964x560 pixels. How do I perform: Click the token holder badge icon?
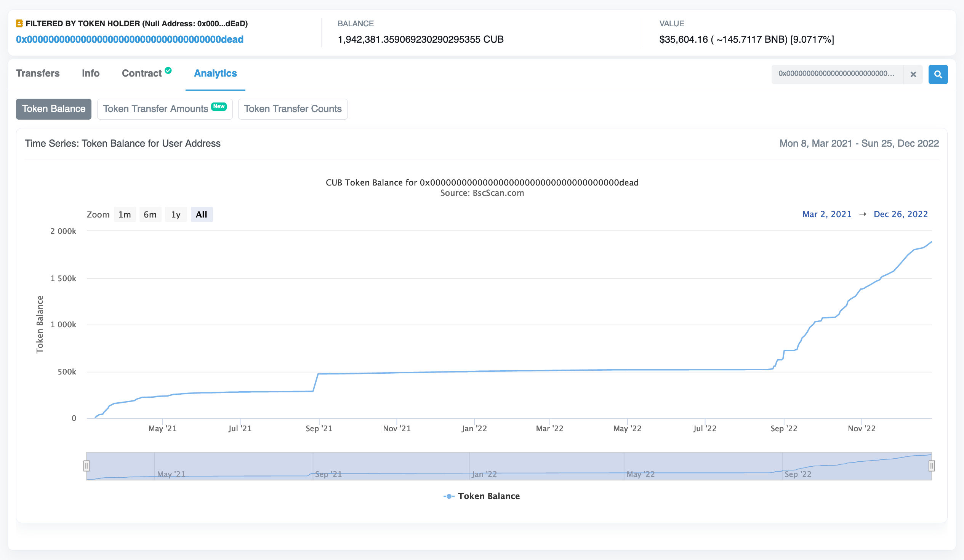19,24
